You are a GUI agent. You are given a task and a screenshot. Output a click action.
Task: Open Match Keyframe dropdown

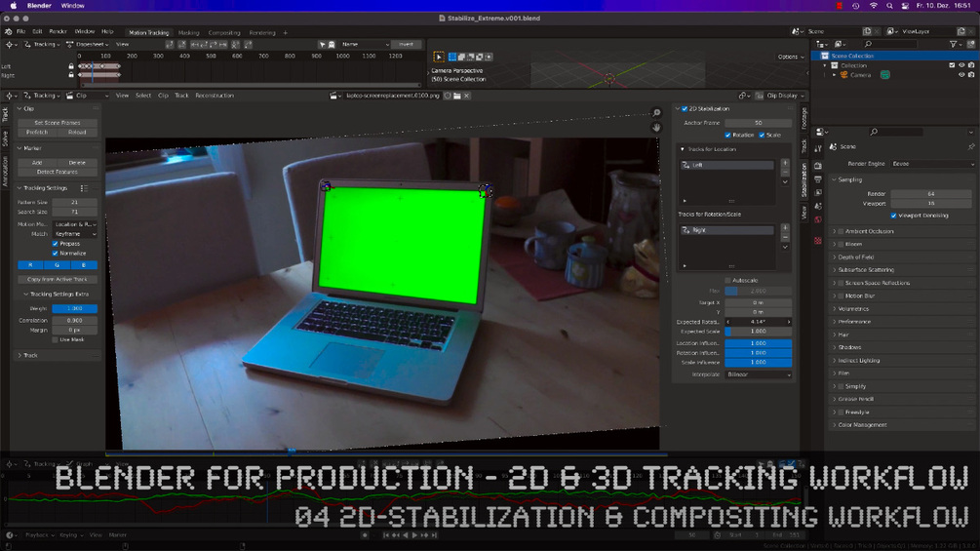(74, 234)
